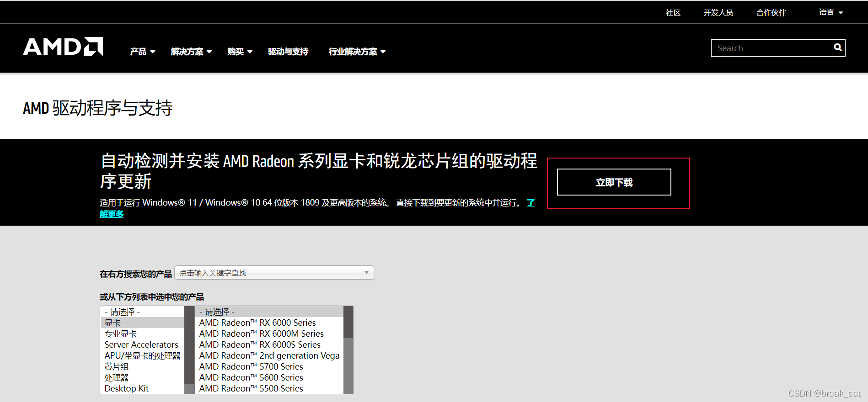Image resolution: width=868 pixels, height=402 pixels.
Task: Open the 点击输入关键字查找 product dropdown
Action: [x=274, y=273]
